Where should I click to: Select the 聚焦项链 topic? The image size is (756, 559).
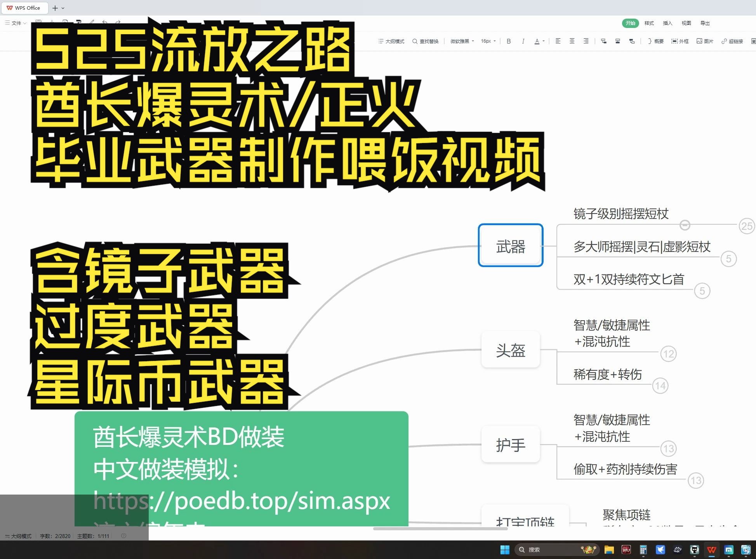coord(626,515)
